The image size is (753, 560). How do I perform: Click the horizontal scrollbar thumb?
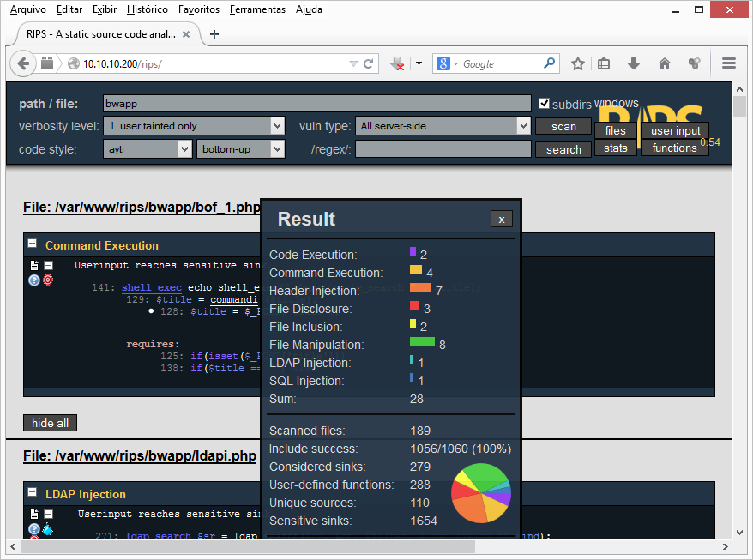[x=248, y=546]
